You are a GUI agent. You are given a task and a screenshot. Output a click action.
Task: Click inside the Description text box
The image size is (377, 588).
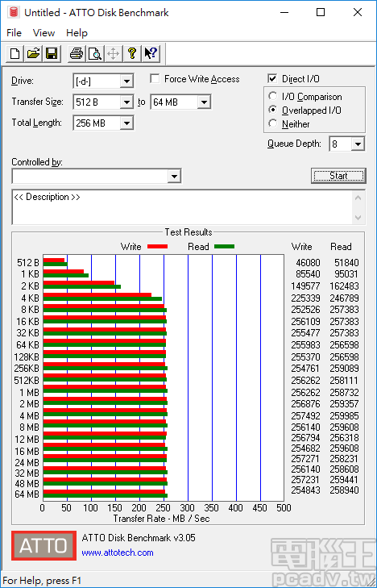183,207
